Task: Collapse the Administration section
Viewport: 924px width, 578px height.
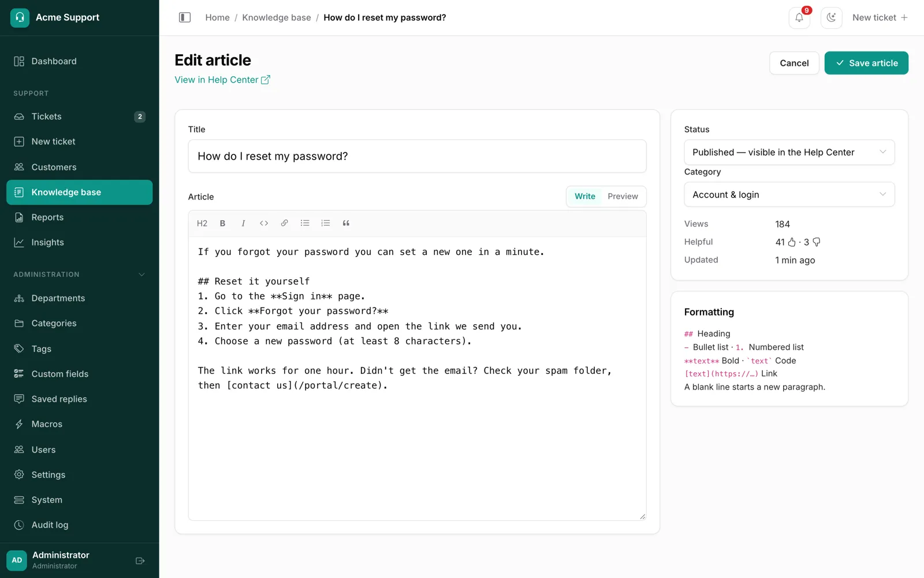Action: pyautogui.click(x=141, y=275)
